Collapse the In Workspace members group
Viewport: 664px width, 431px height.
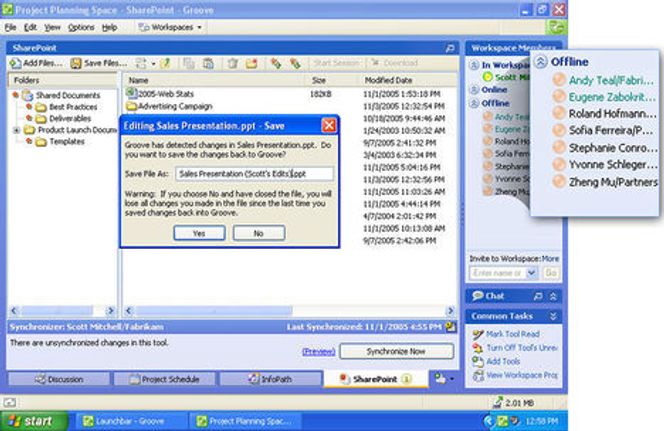(474, 65)
